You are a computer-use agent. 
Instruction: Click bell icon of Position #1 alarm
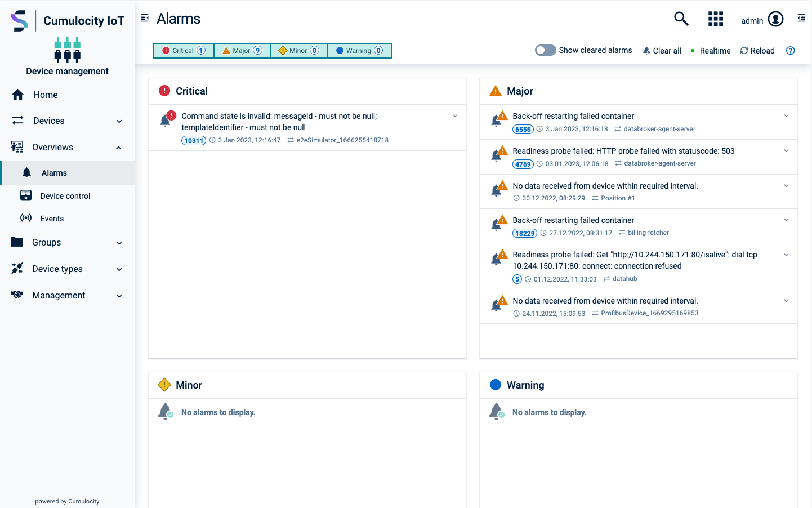(x=499, y=188)
